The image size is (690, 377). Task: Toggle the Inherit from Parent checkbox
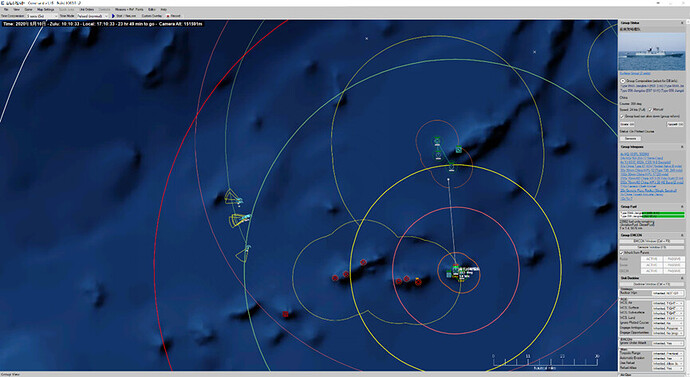622,253
